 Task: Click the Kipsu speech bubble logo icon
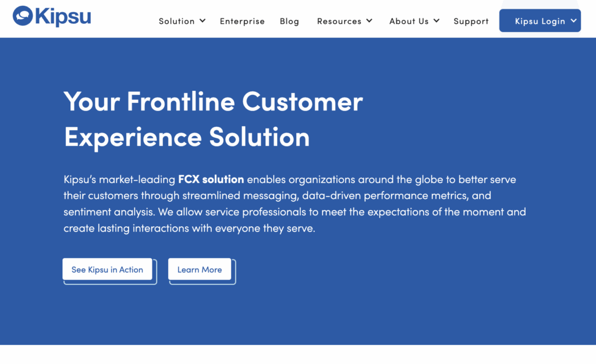pyautogui.click(x=23, y=16)
